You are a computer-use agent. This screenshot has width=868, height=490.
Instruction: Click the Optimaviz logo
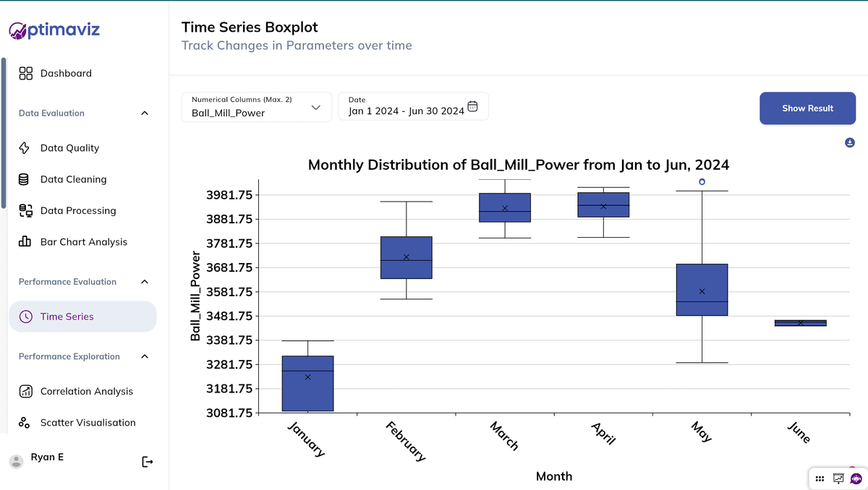(x=54, y=30)
